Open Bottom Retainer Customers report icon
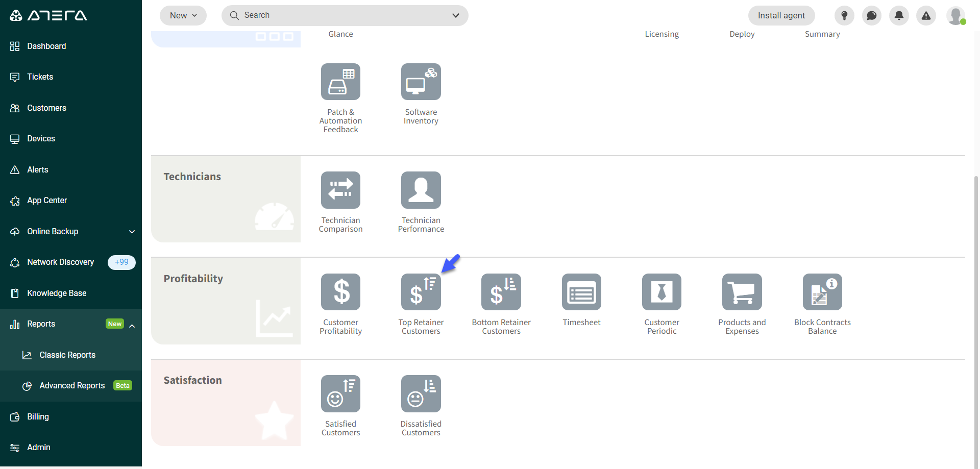This screenshot has width=980, height=469. tap(501, 292)
